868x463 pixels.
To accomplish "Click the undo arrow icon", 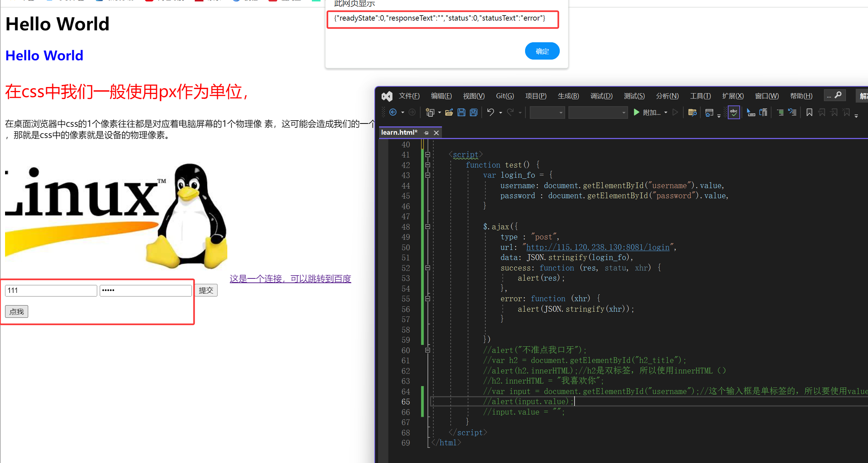I will point(490,112).
